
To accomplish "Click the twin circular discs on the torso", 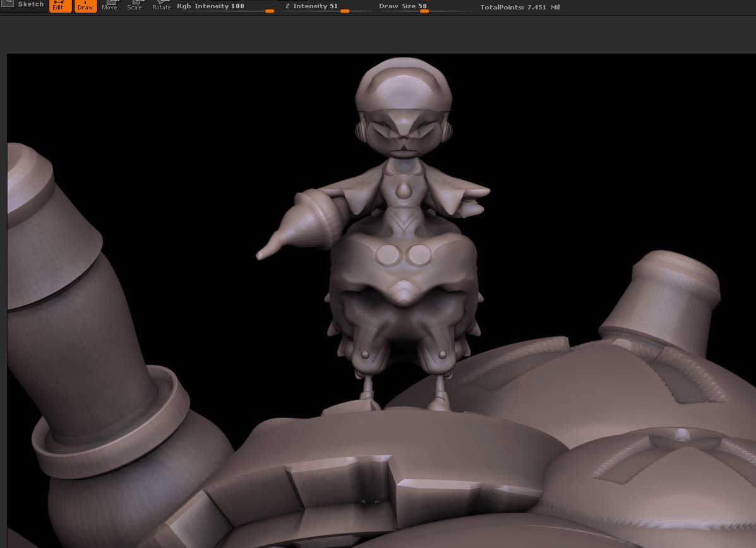I will click(403, 255).
